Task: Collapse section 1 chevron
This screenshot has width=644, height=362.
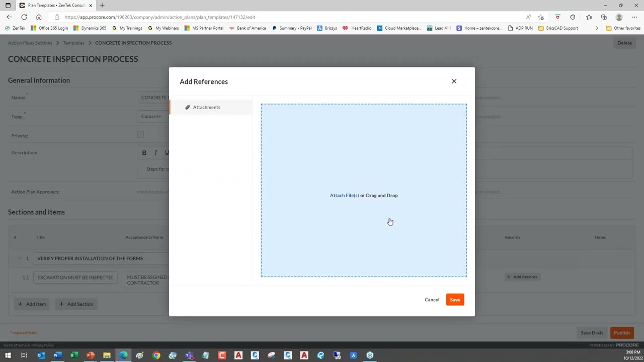Action: point(19,258)
